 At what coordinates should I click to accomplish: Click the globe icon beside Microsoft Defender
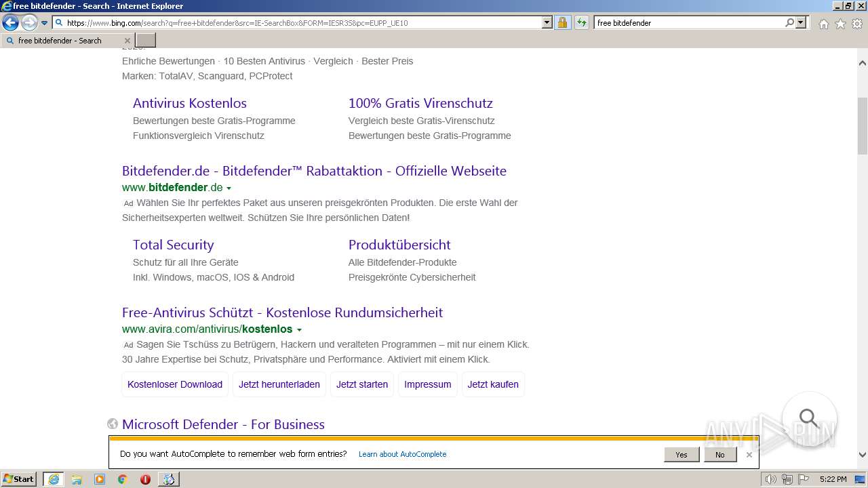[x=113, y=424]
